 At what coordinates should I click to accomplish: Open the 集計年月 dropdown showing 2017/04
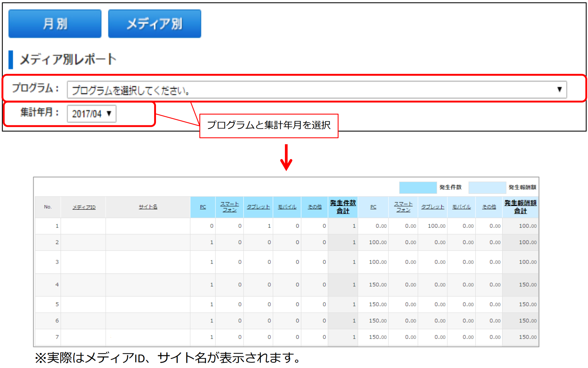pyautogui.click(x=91, y=114)
